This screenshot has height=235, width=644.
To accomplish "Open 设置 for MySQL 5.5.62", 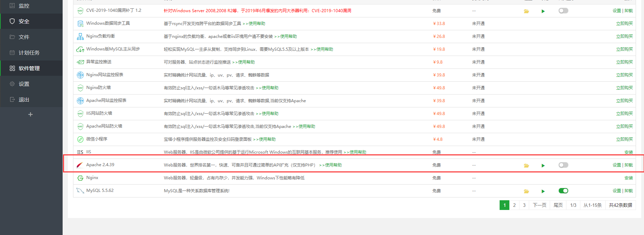I will point(617,191).
